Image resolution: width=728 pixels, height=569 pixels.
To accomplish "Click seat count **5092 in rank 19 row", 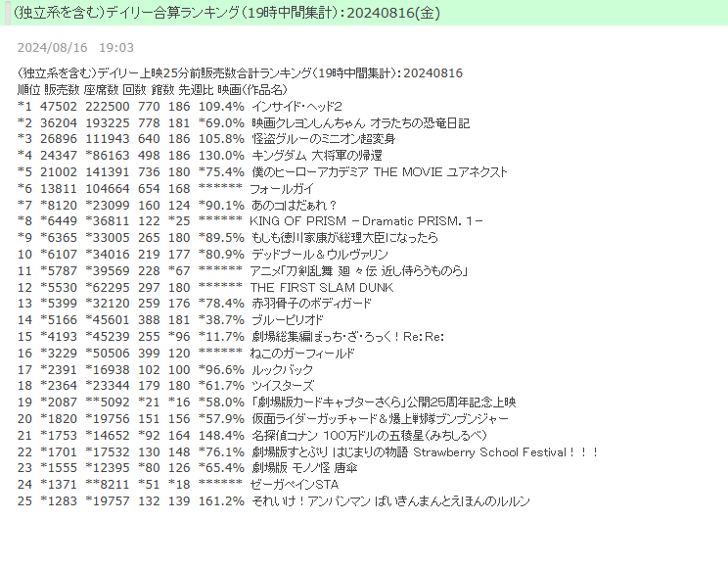I will coord(108,403).
